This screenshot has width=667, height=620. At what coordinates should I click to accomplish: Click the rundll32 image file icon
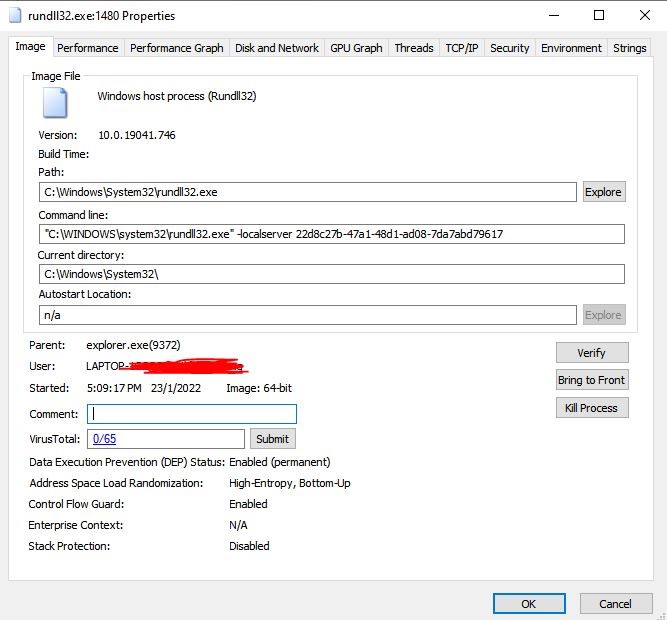tap(55, 102)
